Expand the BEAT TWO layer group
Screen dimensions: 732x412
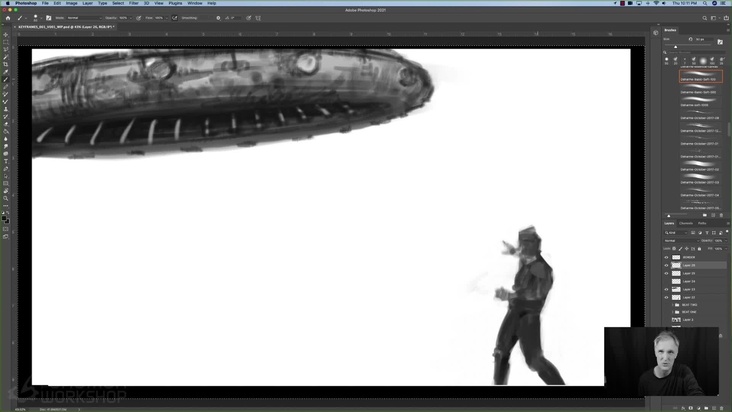[x=672, y=305]
